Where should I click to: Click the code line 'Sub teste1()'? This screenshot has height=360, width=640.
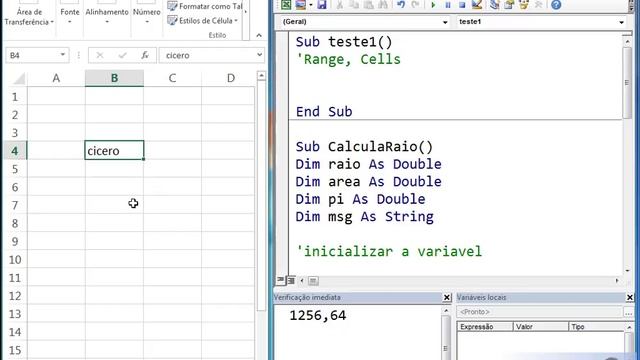[x=344, y=42]
